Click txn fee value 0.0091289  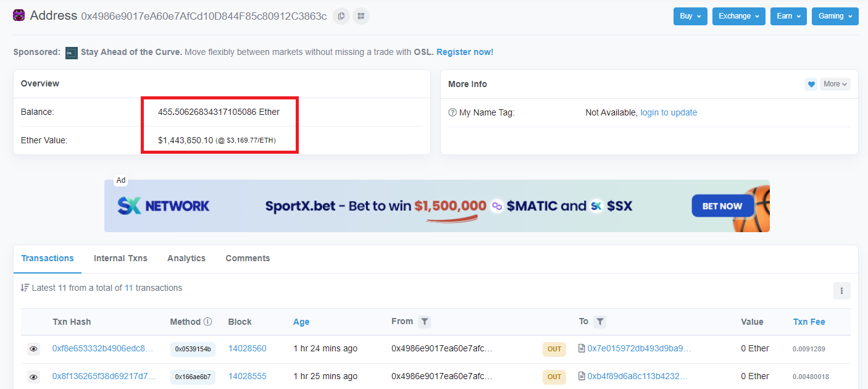point(809,349)
